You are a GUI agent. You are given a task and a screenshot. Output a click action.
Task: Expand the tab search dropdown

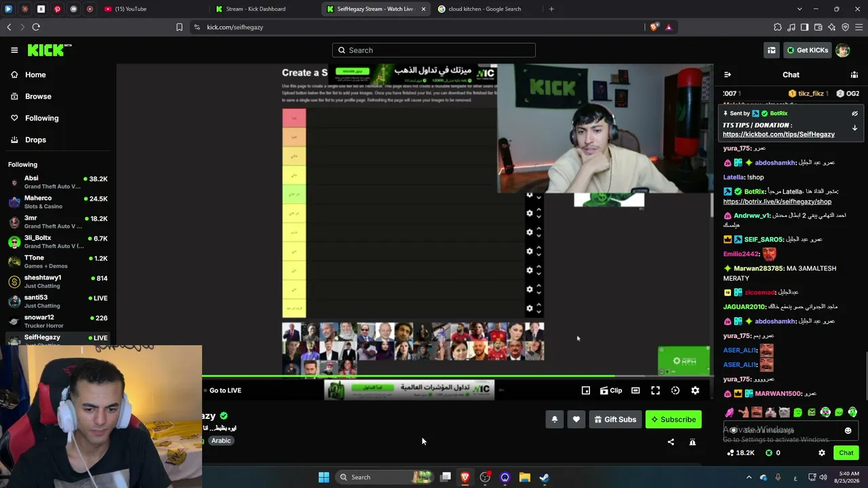(x=800, y=9)
